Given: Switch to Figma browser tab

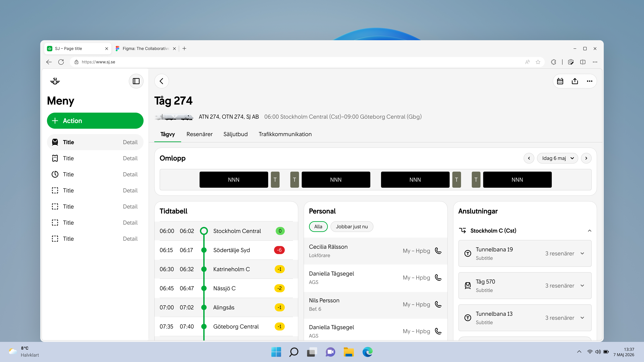Looking at the screenshot, I should 146,48.
